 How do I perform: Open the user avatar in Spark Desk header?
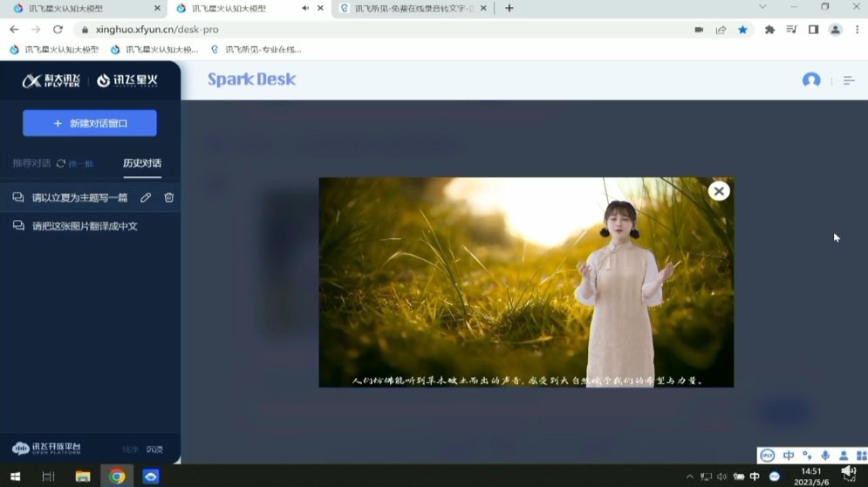pos(811,80)
